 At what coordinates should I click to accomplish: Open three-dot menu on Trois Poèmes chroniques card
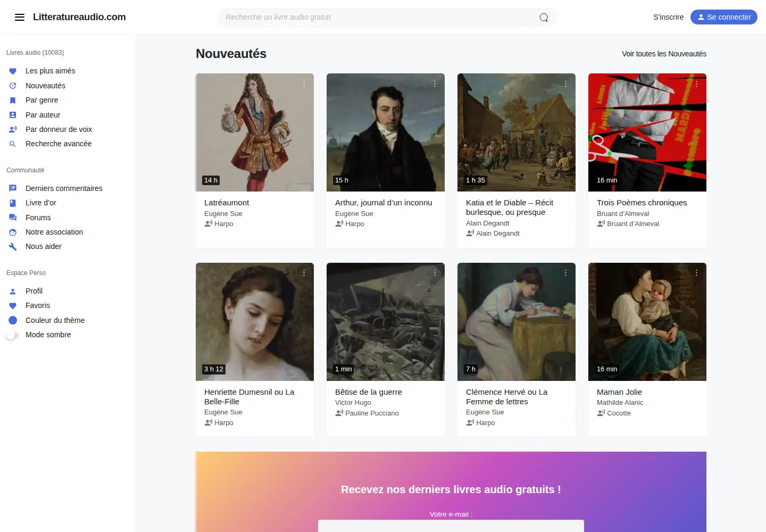pyautogui.click(x=696, y=84)
